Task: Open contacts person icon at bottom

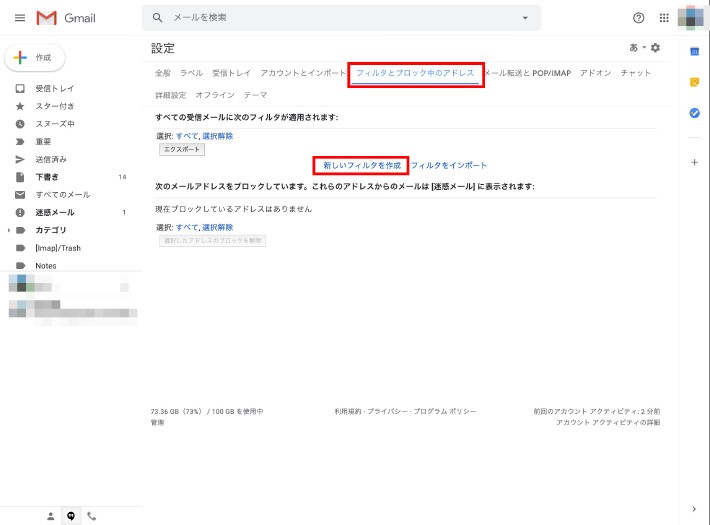Action: pos(51,516)
